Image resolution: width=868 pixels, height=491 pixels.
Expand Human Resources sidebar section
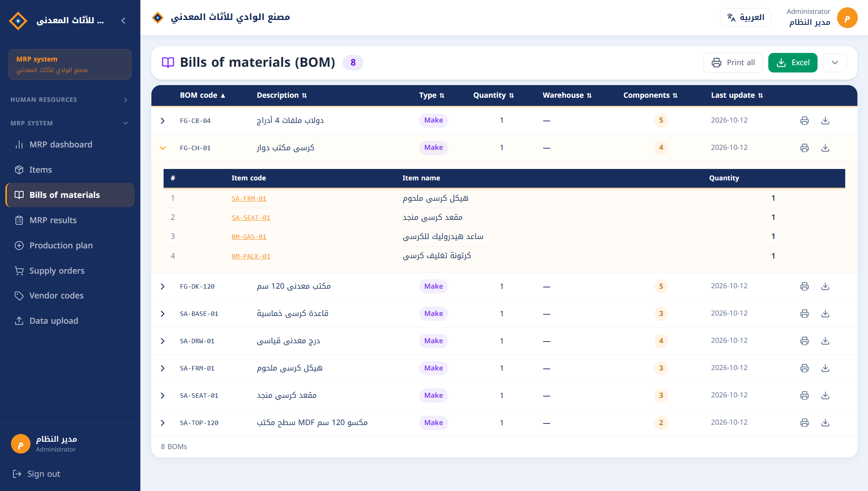(69, 100)
